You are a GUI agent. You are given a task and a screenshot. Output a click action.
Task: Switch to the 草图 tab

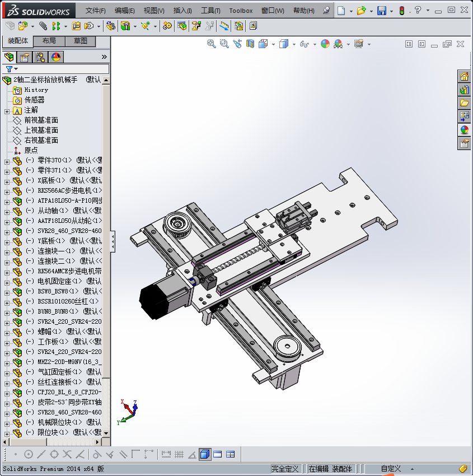[81, 41]
